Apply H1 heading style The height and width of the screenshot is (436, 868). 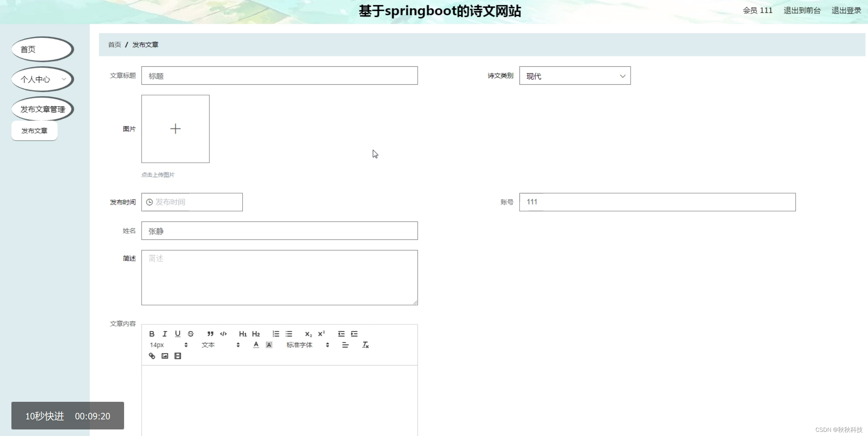pyautogui.click(x=243, y=334)
